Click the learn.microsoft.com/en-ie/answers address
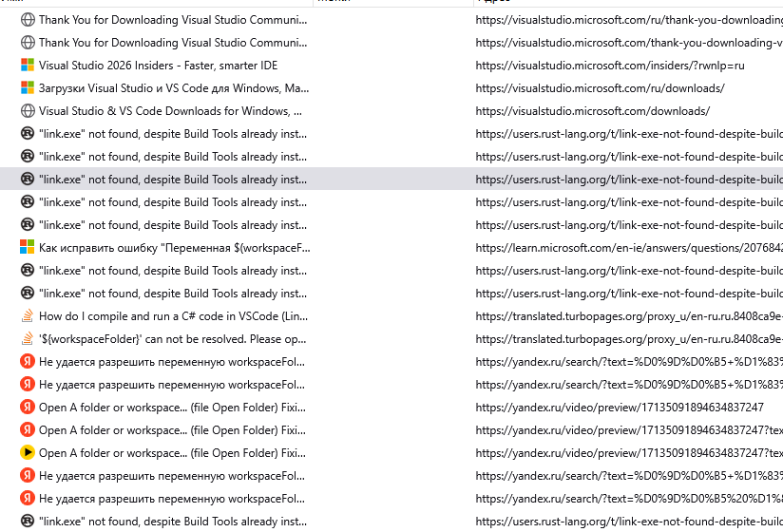The width and height of the screenshot is (783, 532). [629, 248]
